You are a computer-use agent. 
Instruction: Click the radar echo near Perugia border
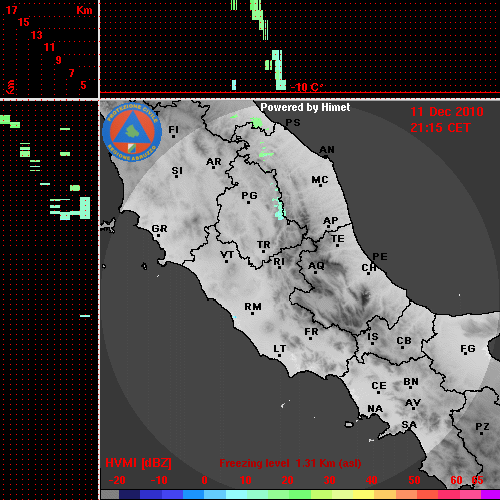click(279, 208)
